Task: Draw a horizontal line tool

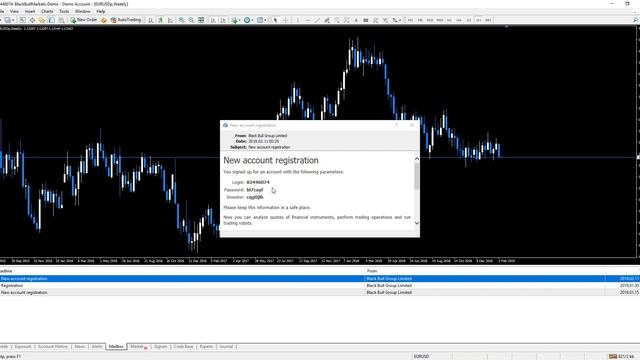Action: click(x=308, y=20)
